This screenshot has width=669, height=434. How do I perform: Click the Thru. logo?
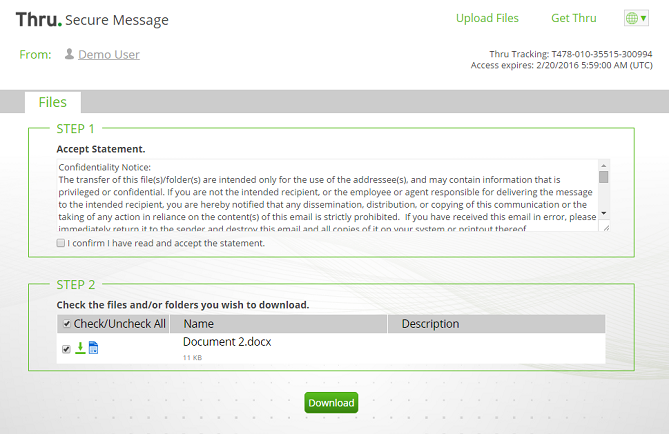[39, 20]
